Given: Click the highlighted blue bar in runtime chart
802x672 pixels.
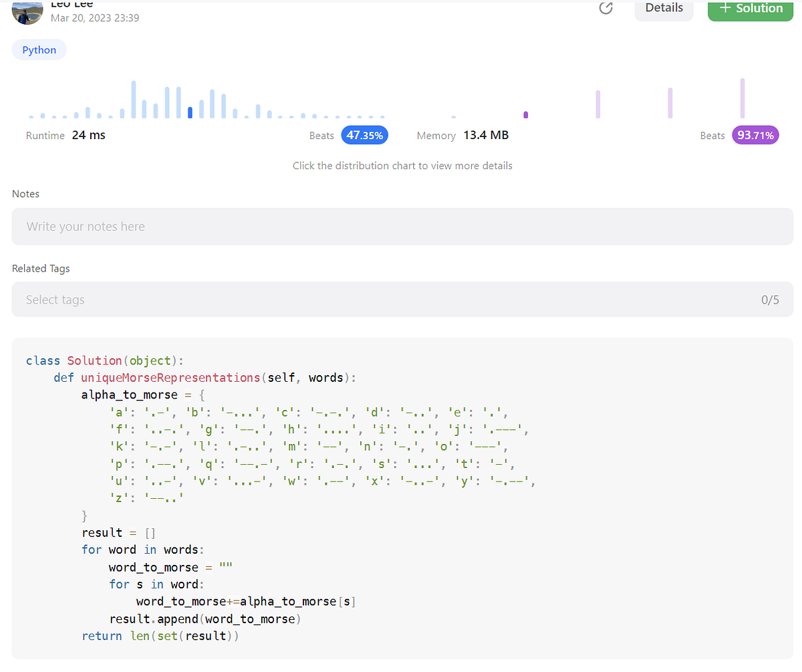Looking at the screenshot, I should [190, 112].
